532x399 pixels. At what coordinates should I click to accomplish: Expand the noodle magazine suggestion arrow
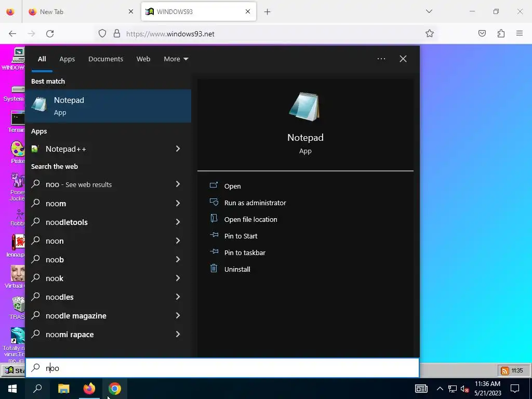[178, 315]
